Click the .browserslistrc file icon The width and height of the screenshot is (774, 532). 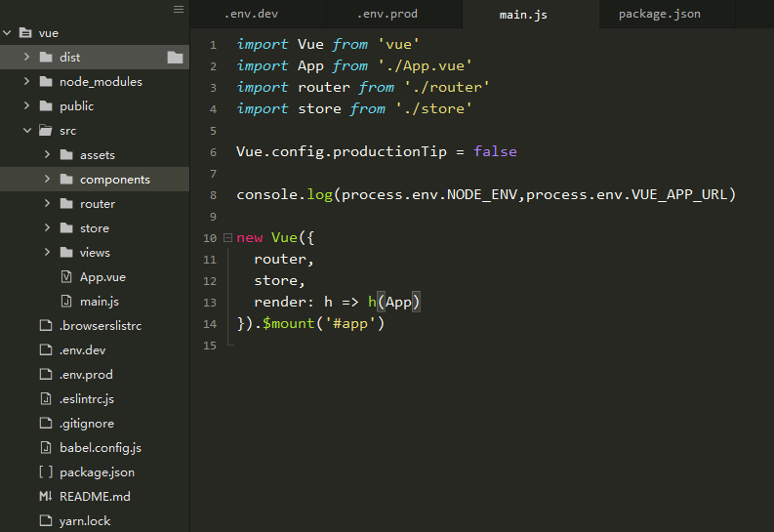pos(46,326)
